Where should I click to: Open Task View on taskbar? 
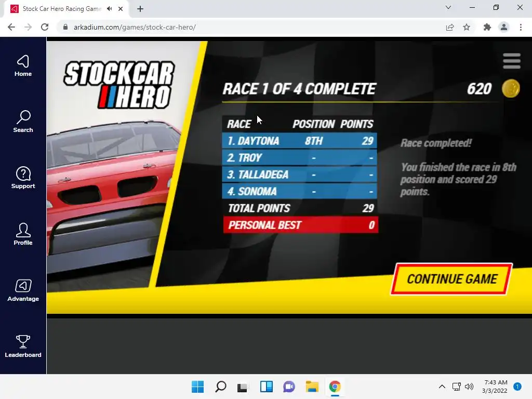pos(242,387)
